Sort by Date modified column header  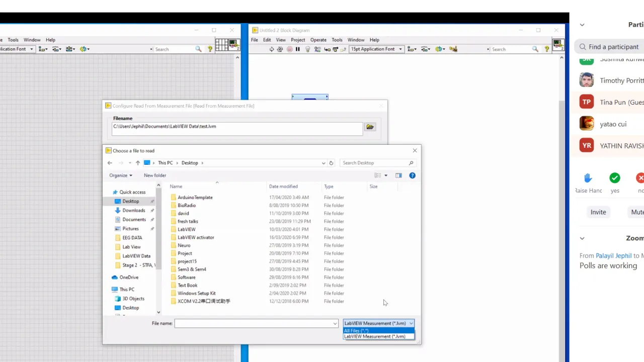tap(283, 187)
